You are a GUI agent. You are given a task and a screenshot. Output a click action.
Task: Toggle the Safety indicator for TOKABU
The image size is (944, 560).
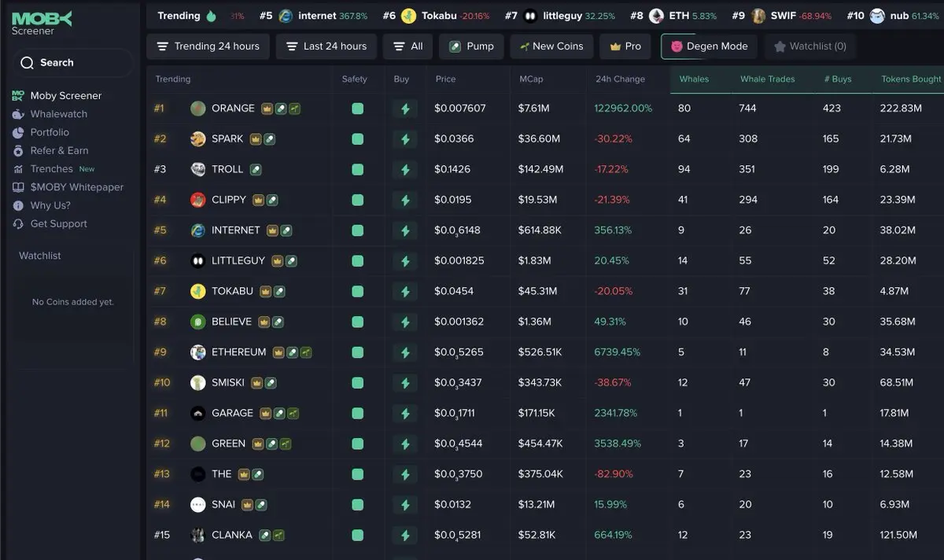click(358, 291)
